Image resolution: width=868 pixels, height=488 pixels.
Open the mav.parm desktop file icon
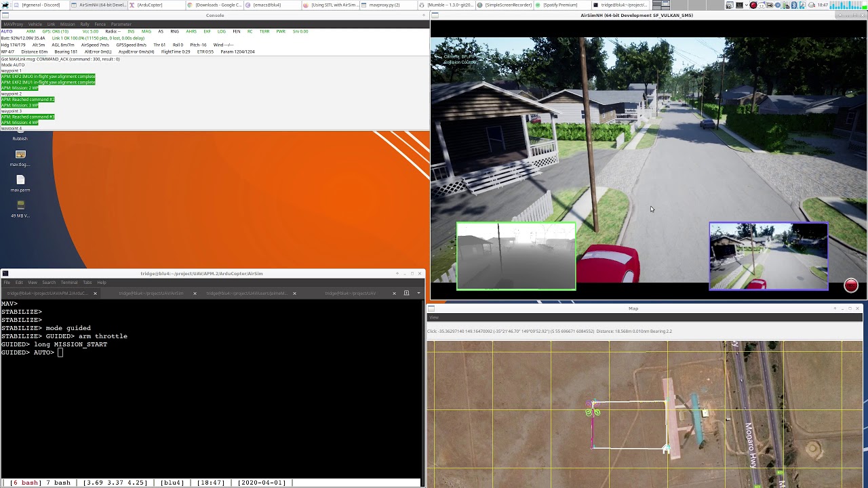(x=20, y=183)
